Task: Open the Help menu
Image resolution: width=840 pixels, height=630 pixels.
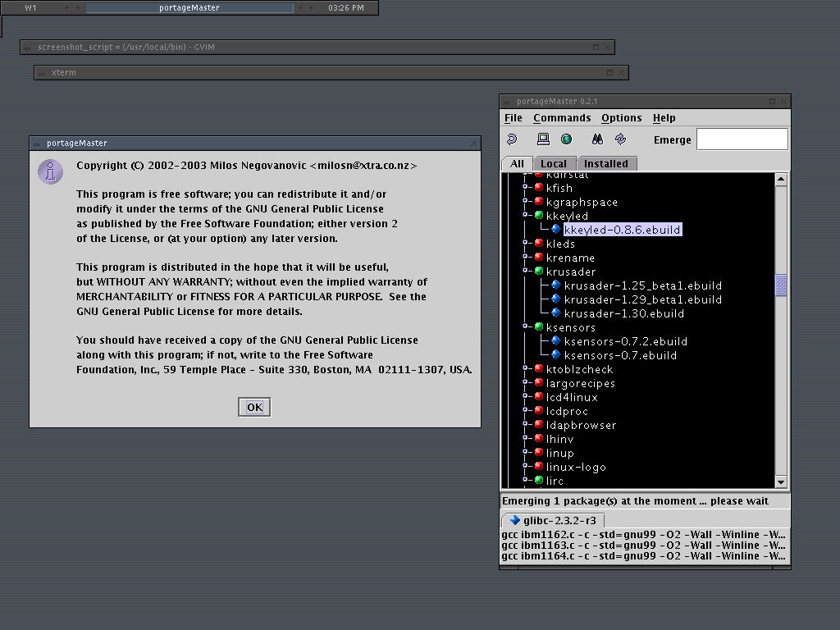Action: tap(664, 118)
